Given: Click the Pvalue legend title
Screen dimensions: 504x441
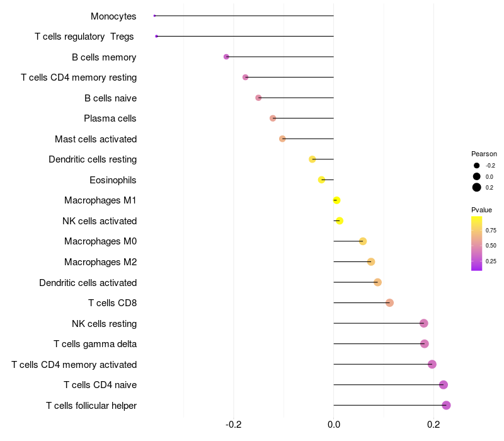Looking at the screenshot, I should (x=481, y=210).
